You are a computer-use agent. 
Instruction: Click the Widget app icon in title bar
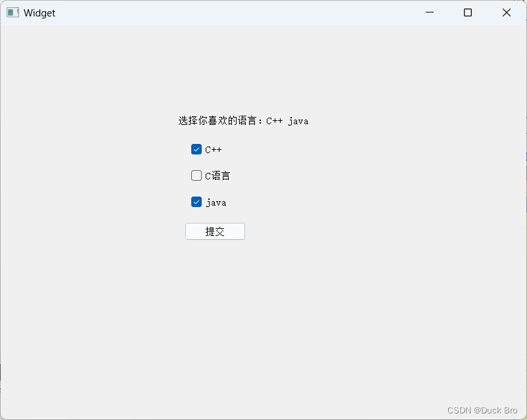pos(12,12)
